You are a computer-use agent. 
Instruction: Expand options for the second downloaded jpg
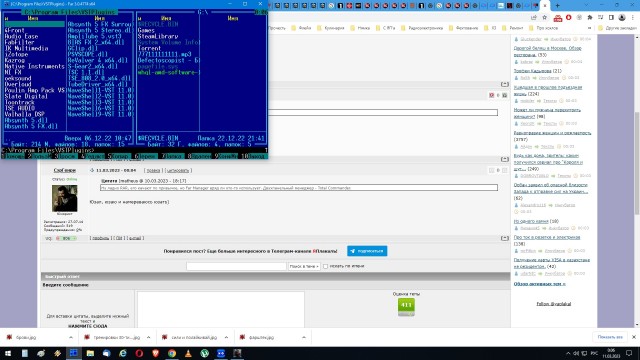(148, 338)
